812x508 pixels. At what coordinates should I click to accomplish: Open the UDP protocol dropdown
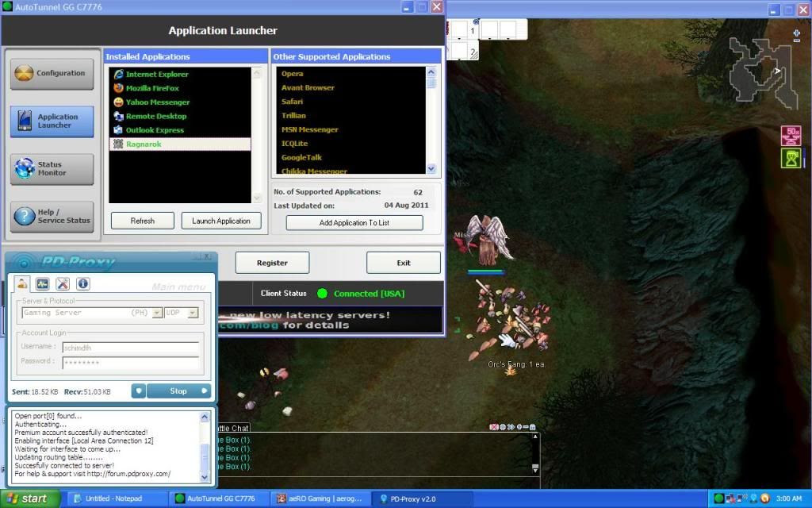coord(193,313)
